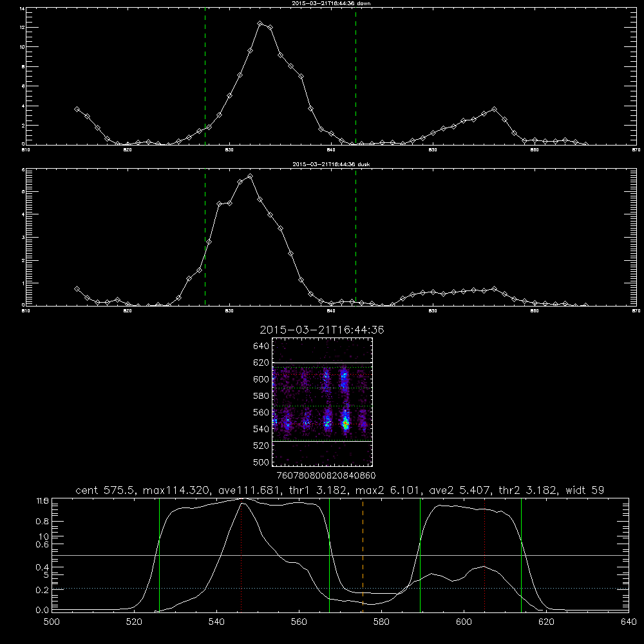Screen dimensions: 644x644
Task: Click the left green dashed line in dawn plot
Action: coord(205,78)
